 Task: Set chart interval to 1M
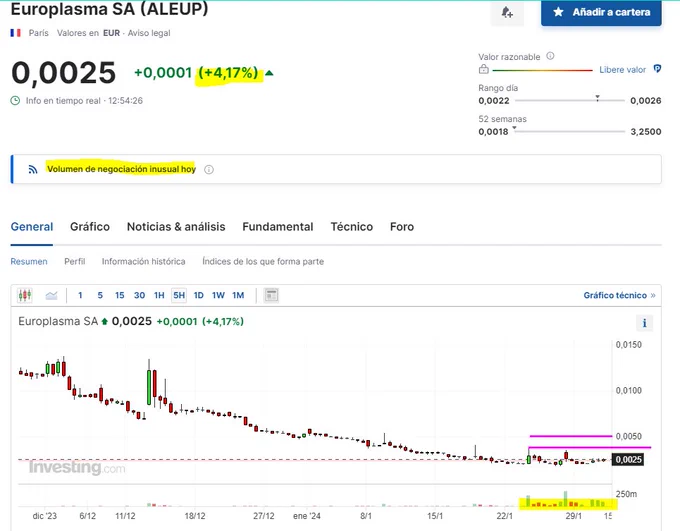[x=238, y=295]
